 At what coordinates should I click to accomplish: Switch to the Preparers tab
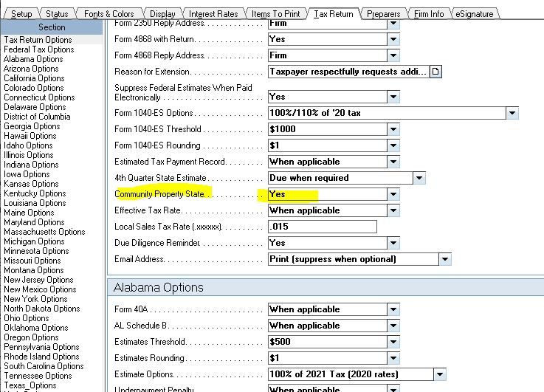(x=384, y=14)
